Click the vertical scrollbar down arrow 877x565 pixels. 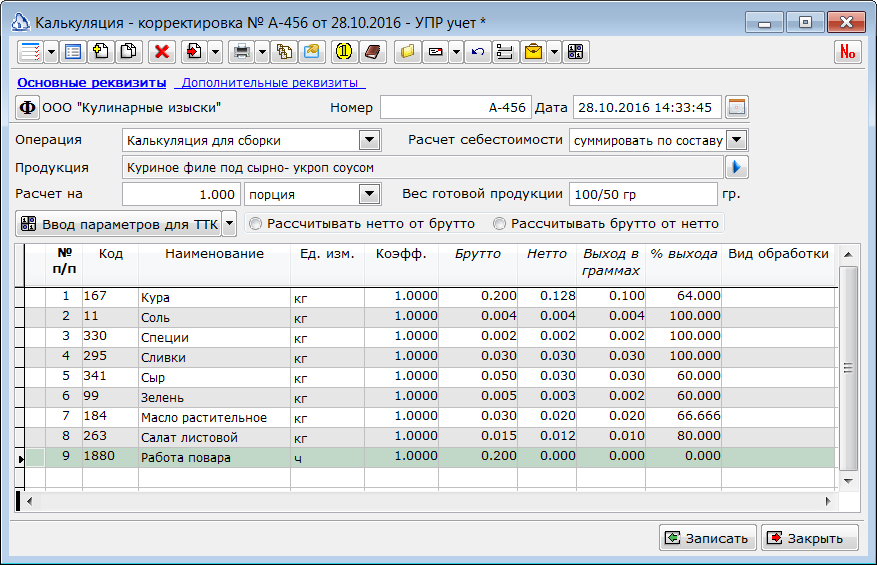848,481
